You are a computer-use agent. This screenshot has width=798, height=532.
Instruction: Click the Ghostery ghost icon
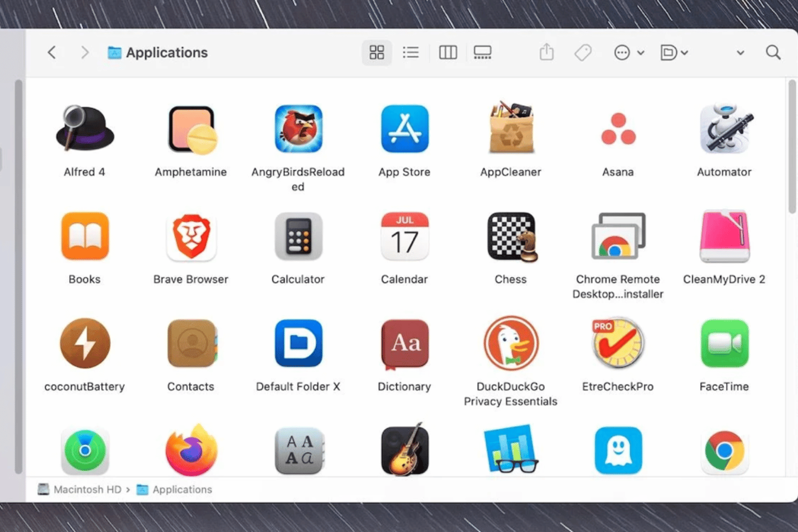618,451
